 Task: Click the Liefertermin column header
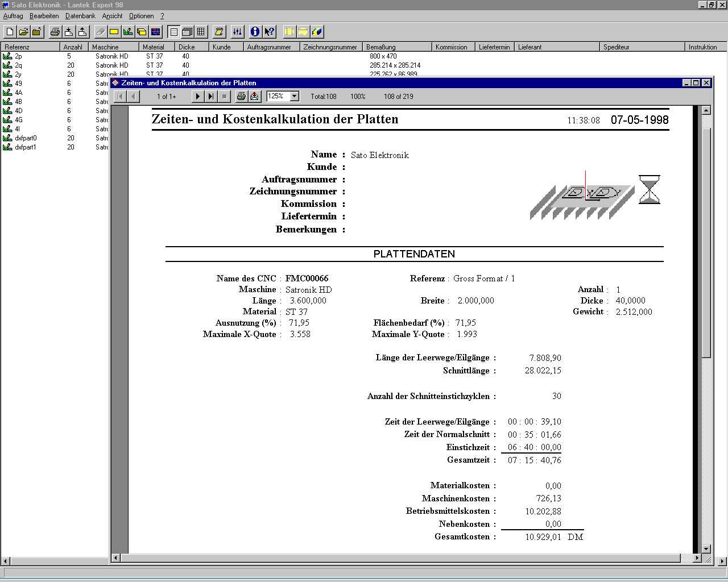495,47
